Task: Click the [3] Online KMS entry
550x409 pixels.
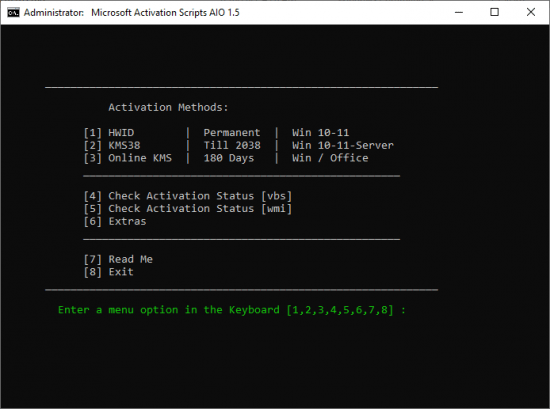Action: point(128,158)
